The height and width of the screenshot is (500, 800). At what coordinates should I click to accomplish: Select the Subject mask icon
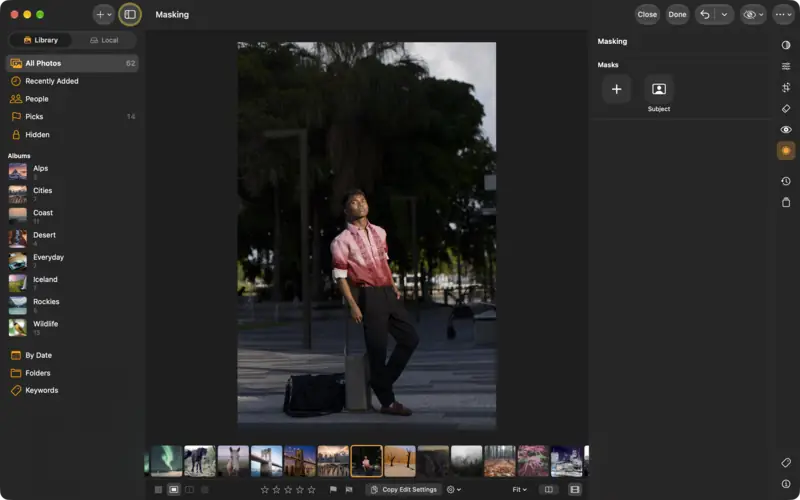pos(659,89)
